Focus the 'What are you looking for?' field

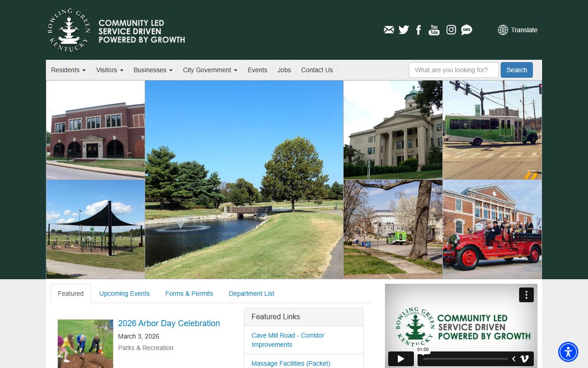(x=453, y=70)
